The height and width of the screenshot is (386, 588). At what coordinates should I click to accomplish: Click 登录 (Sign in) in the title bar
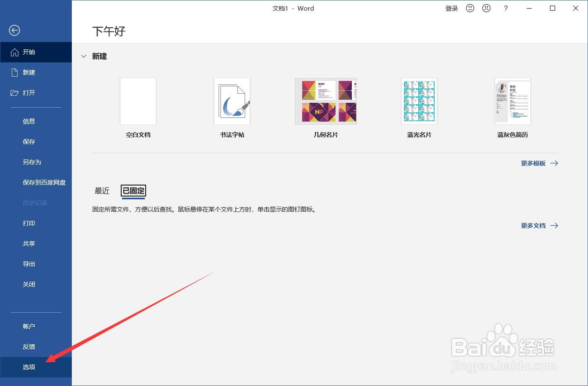click(x=452, y=8)
